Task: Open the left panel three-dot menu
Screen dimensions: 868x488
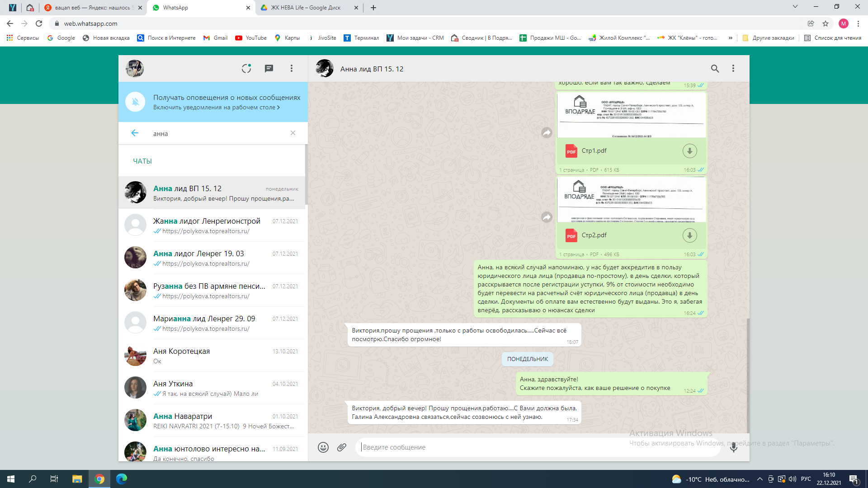Action: tap(292, 68)
